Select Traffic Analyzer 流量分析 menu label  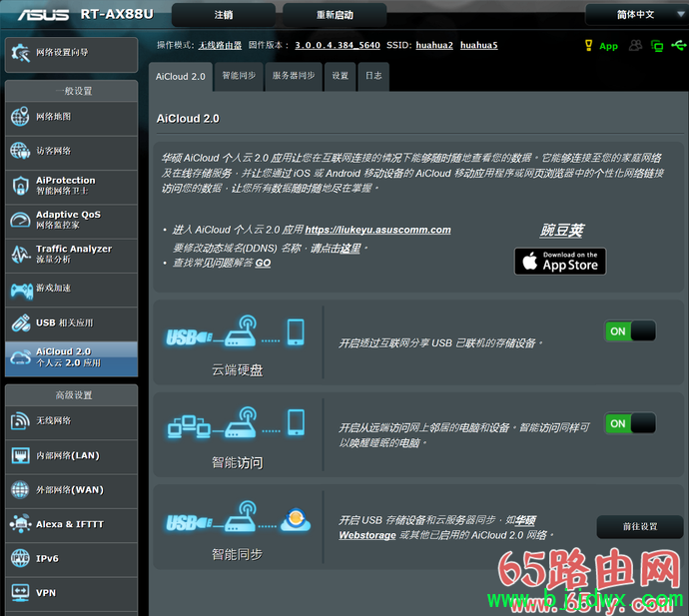[74, 254]
